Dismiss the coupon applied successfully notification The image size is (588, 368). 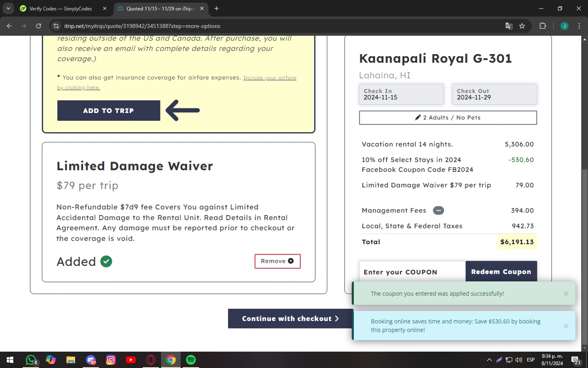566,293
